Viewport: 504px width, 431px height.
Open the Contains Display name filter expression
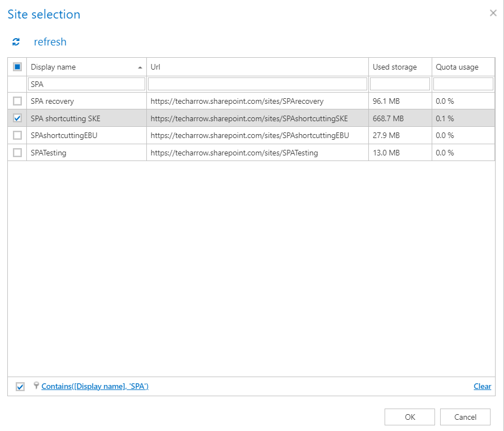[x=95, y=386]
